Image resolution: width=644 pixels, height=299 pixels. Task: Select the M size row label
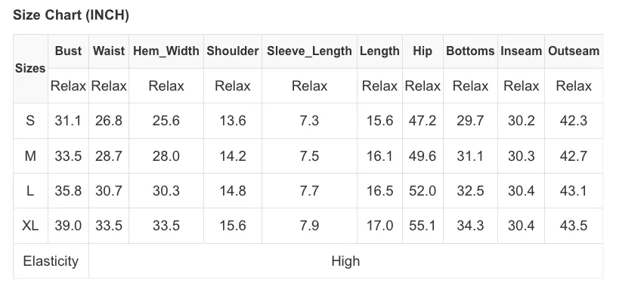point(30,156)
